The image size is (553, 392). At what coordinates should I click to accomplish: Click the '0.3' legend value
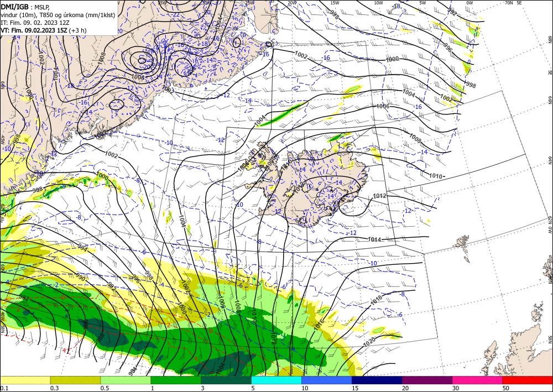54,388
